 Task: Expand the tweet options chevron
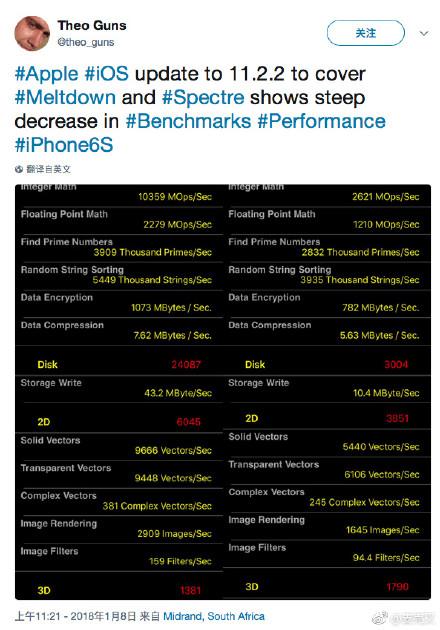click(x=424, y=33)
